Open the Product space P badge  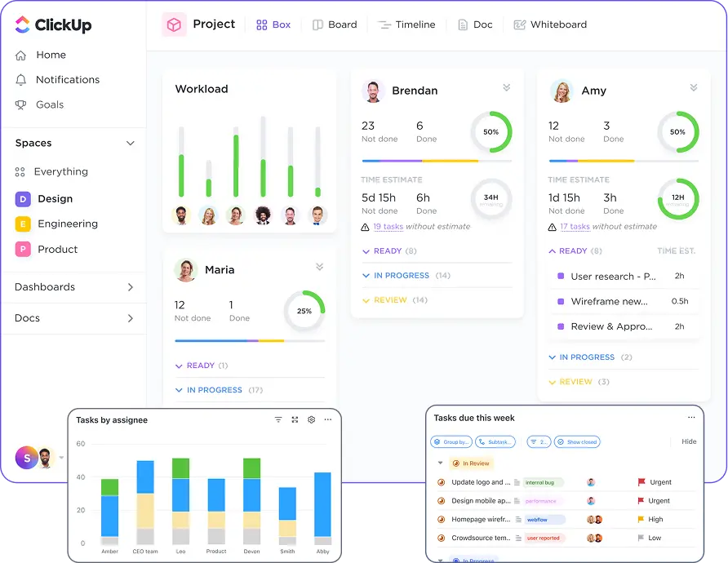pos(23,249)
